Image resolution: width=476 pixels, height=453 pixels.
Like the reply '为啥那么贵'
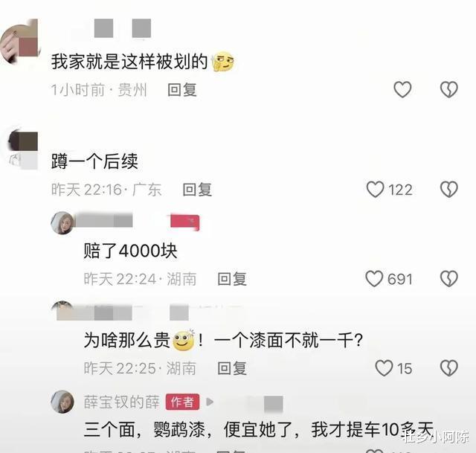coord(384,368)
